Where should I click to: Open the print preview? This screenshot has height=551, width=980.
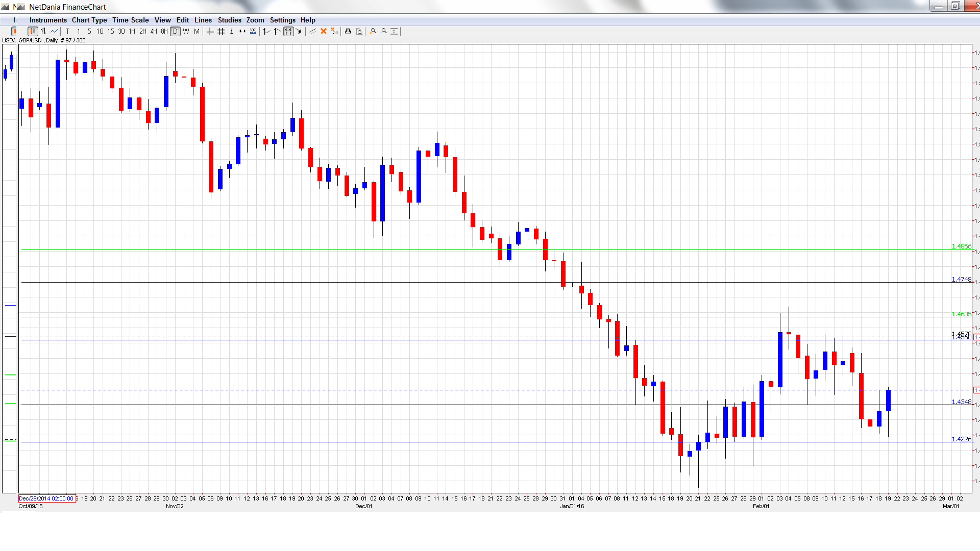[x=359, y=31]
